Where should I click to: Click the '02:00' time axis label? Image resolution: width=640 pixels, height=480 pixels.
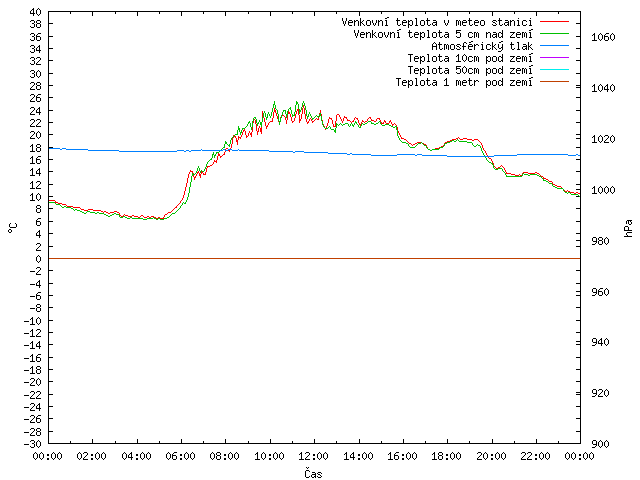pos(92,456)
